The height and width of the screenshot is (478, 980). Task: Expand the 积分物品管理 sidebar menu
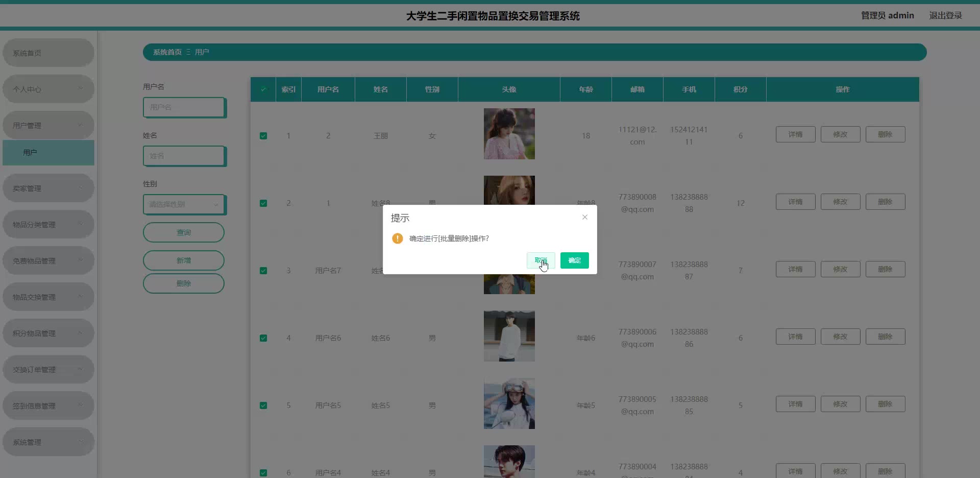coord(48,333)
